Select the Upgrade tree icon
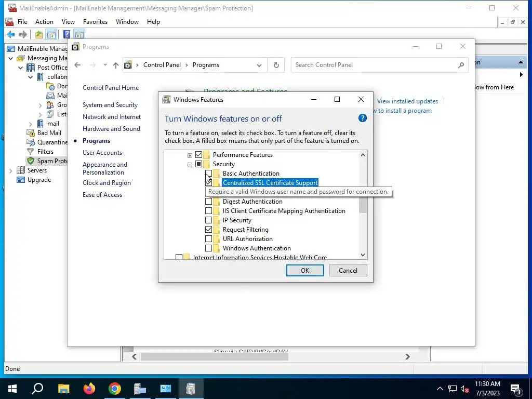The image size is (532, 399). (21, 179)
